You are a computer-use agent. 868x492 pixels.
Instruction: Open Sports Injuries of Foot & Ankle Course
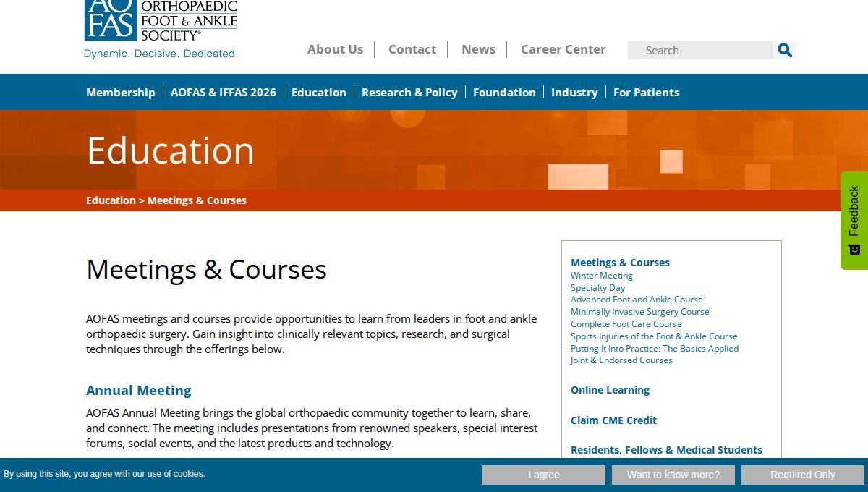[x=654, y=336]
